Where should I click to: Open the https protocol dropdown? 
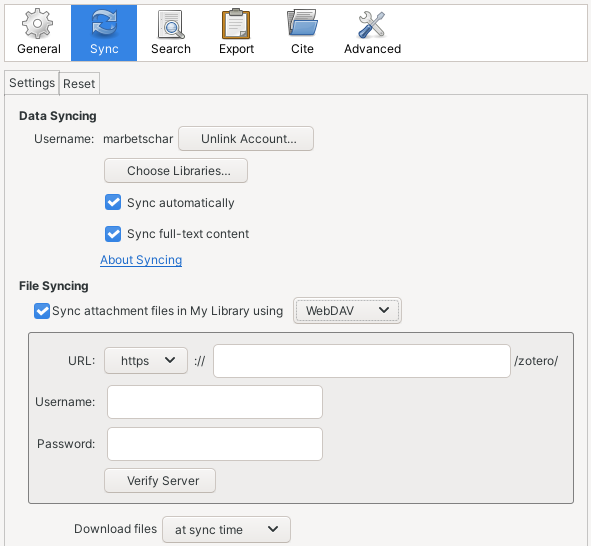tap(146, 361)
